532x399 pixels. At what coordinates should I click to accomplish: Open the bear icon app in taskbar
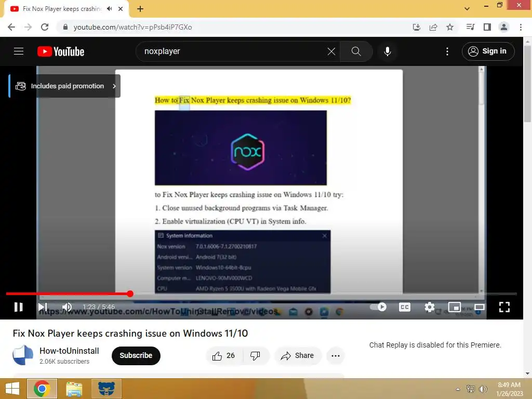(107, 389)
